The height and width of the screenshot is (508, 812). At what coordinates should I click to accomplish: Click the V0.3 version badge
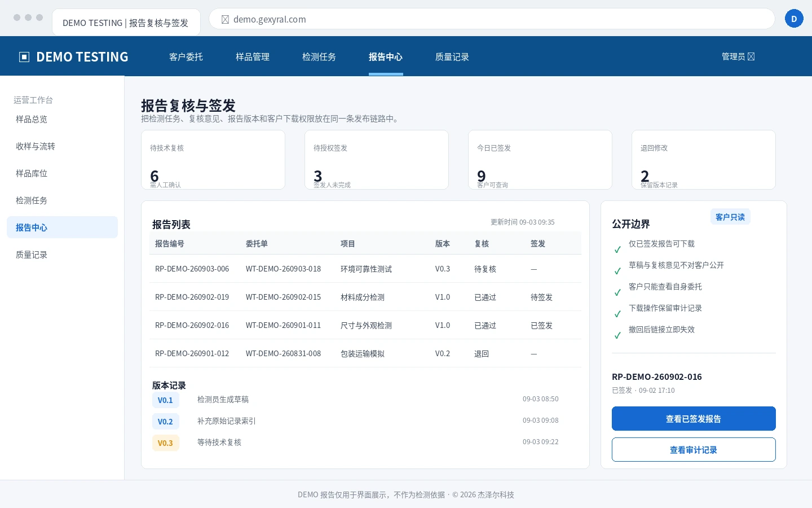click(165, 443)
